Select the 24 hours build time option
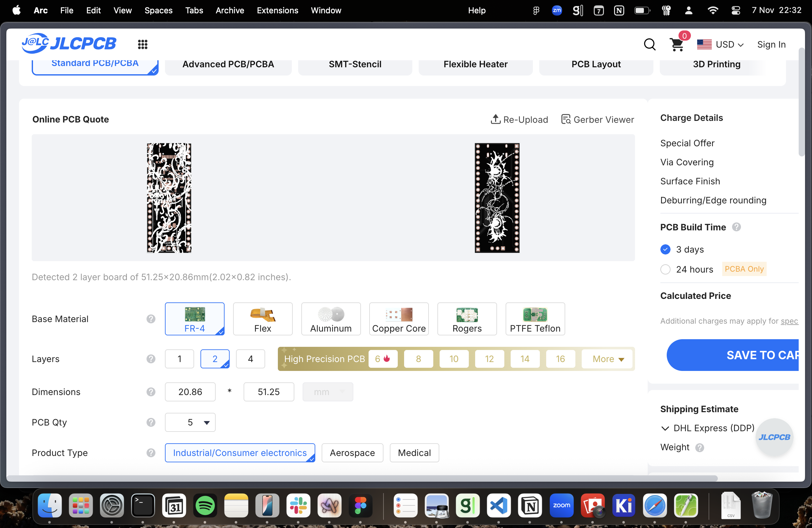 pyautogui.click(x=665, y=269)
